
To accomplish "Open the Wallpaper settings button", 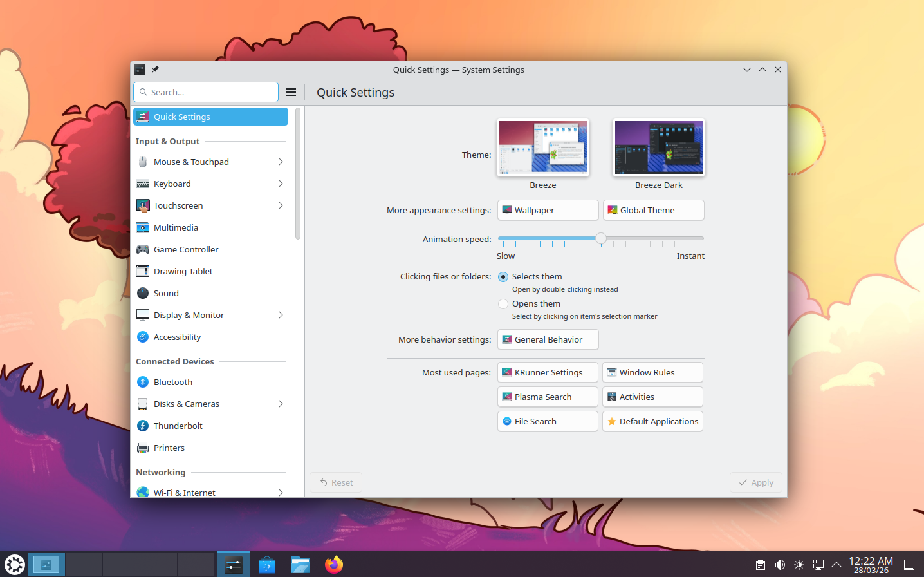I will tap(548, 210).
